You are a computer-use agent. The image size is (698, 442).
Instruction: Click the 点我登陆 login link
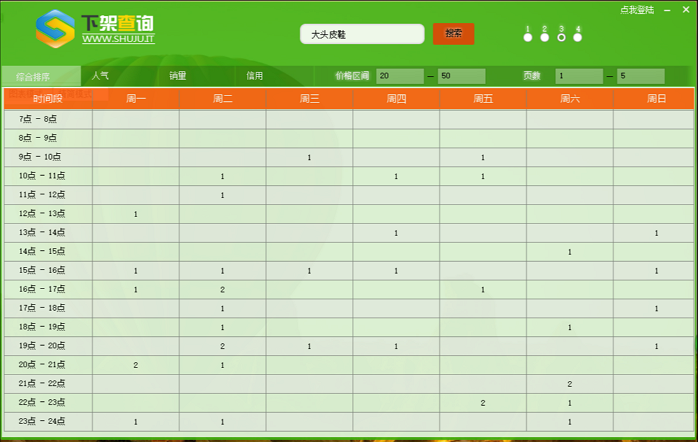[x=637, y=10]
